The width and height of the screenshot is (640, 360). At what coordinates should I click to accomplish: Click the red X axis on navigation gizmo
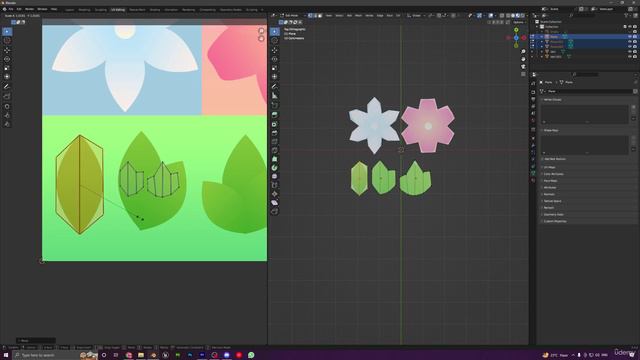click(524, 38)
